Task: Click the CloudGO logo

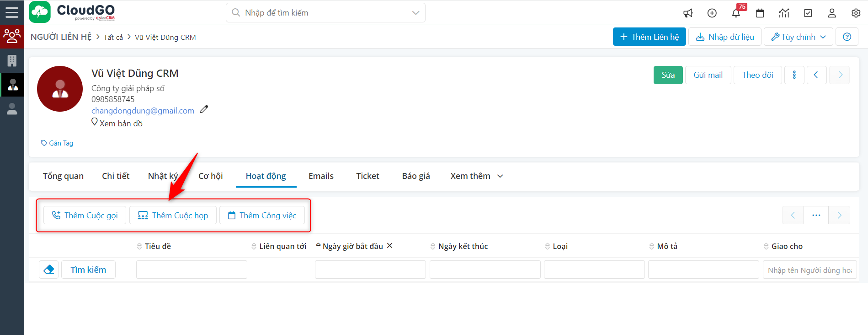Action: (x=72, y=12)
